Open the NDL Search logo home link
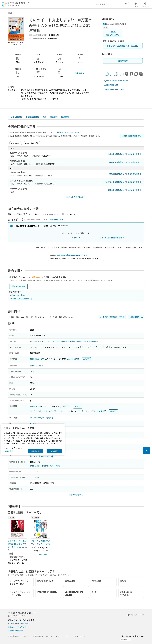This screenshot has width=152, height=644. [x=16, y=4]
